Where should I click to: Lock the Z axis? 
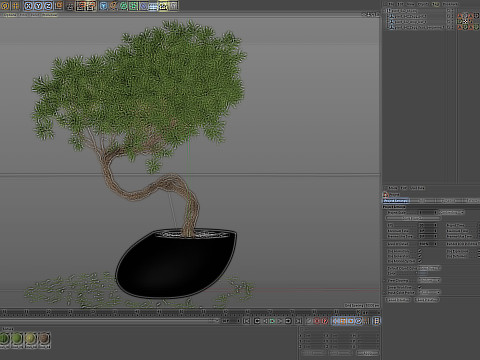click(x=48, y=6)
